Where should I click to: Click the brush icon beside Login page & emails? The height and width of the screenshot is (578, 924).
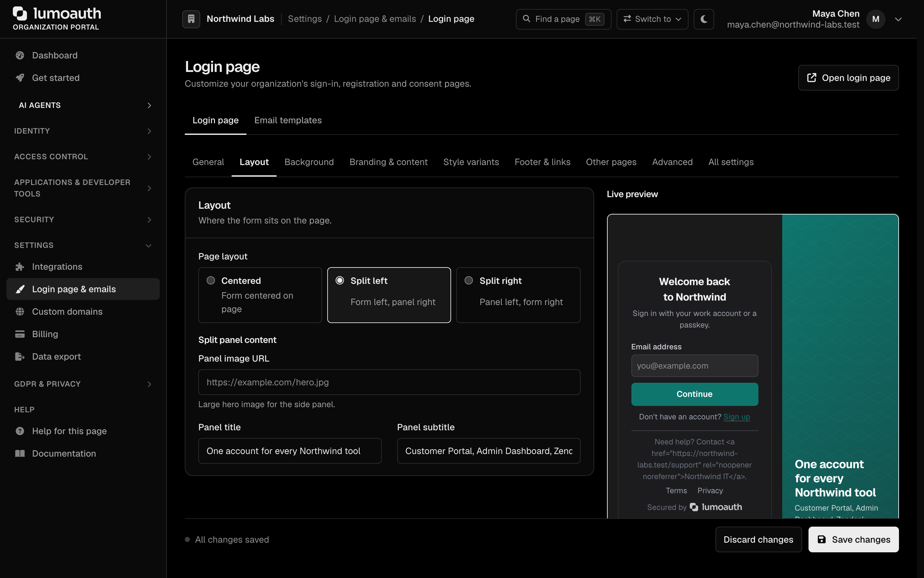coord(20,289)
